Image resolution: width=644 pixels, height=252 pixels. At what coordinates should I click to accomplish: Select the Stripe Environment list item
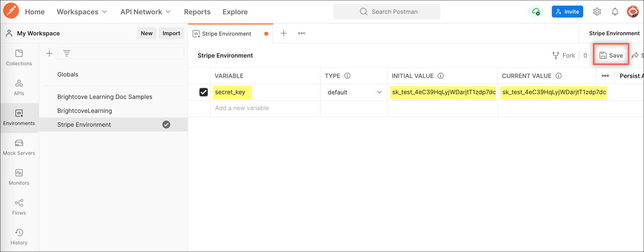[113, 125]
